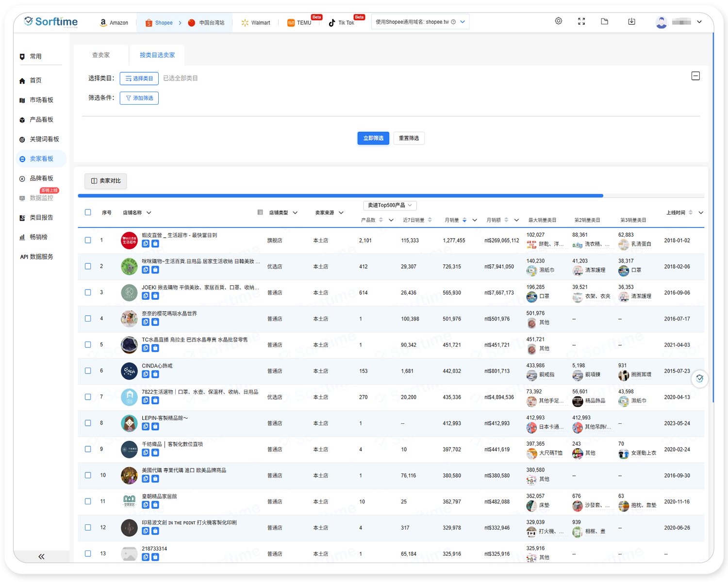Image resolution: width=728 pixels, height=582 pixels.
Task: Click the download icon in the top bar
Action: (631, 21)
